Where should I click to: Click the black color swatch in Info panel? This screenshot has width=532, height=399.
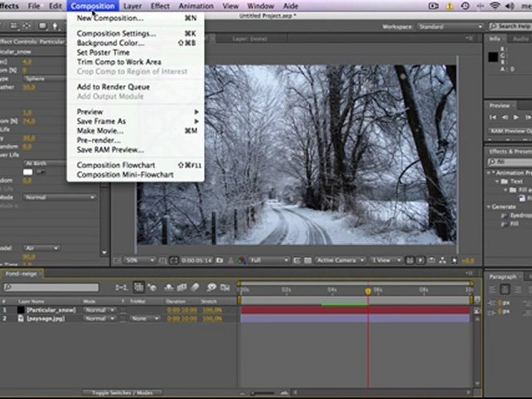493,57
